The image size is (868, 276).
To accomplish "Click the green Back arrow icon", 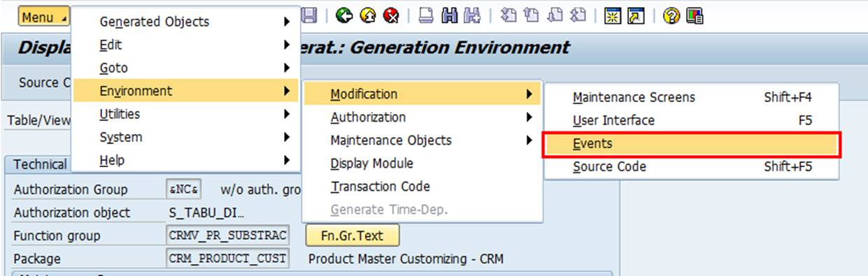I will (343, 16).
